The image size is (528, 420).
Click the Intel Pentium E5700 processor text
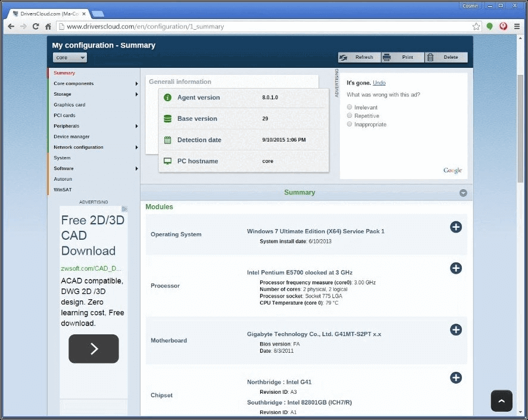pyautogui.click(x=299, y=272)
